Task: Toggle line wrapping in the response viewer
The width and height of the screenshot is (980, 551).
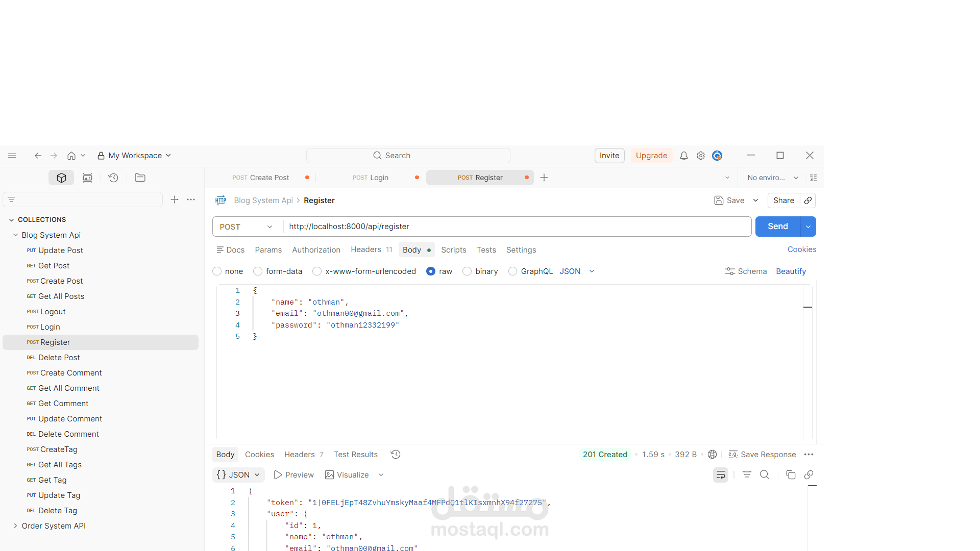Action: [x=720, y=474]
